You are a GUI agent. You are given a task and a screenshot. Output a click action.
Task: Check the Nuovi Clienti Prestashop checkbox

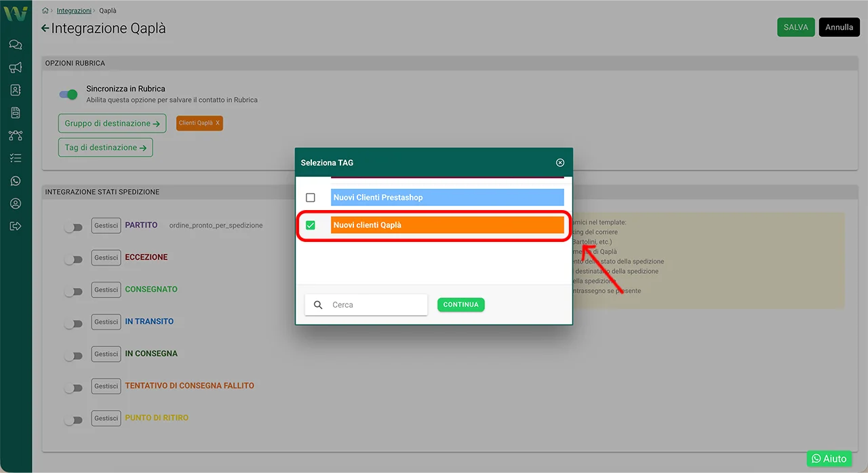(x=311, y=197)
